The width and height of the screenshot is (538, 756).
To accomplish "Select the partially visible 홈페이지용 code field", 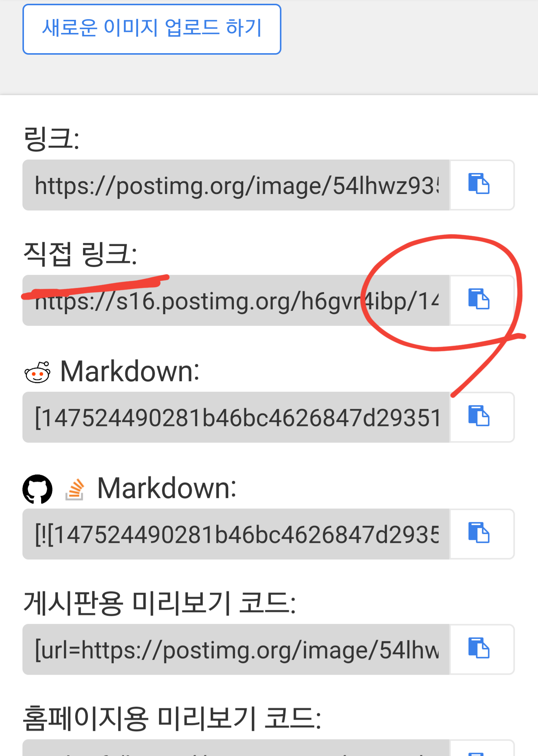I will tap(236, 748).
